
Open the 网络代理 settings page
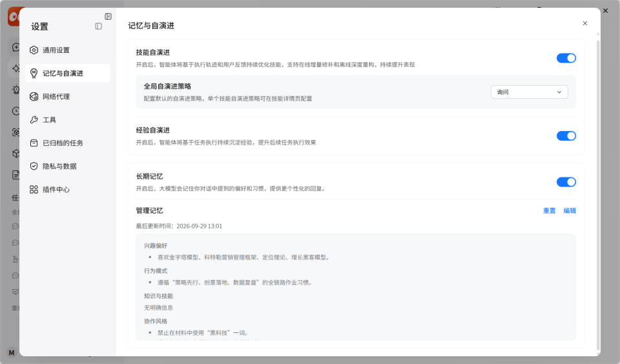(x=68, y=96)
